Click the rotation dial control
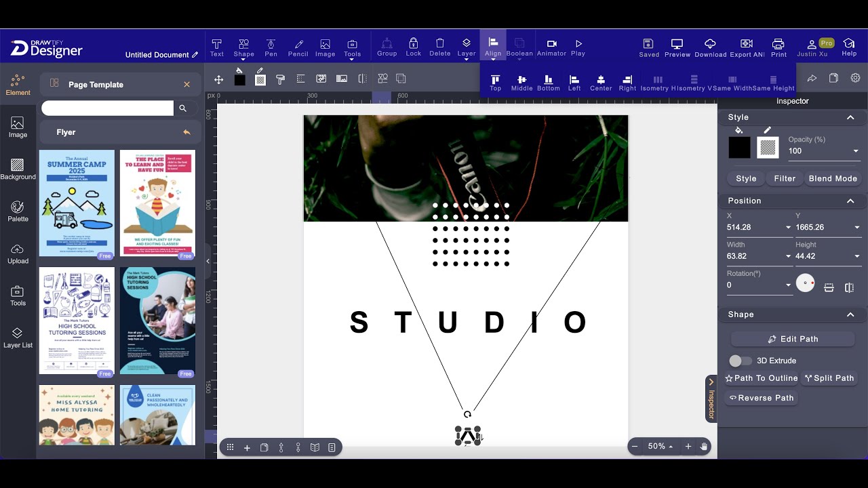The width and height of the screenshot is (868, 488). (x=805, y=283)
